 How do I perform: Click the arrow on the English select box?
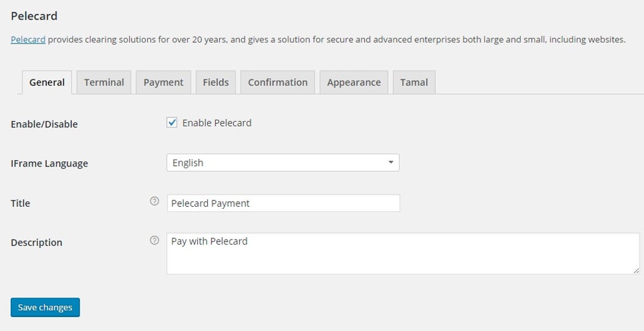pos(391,163)
